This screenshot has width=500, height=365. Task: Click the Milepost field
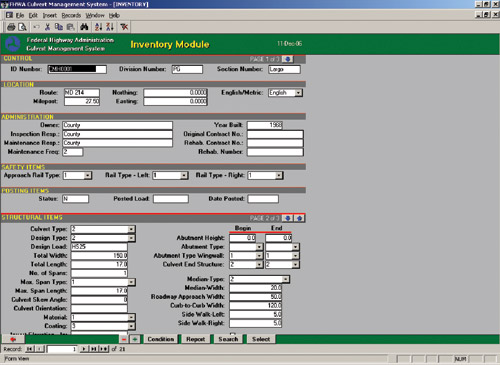click(82, 101)
